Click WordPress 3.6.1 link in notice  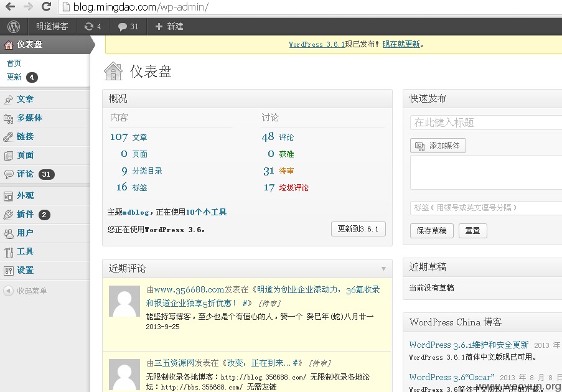click(x=317, y=44)
